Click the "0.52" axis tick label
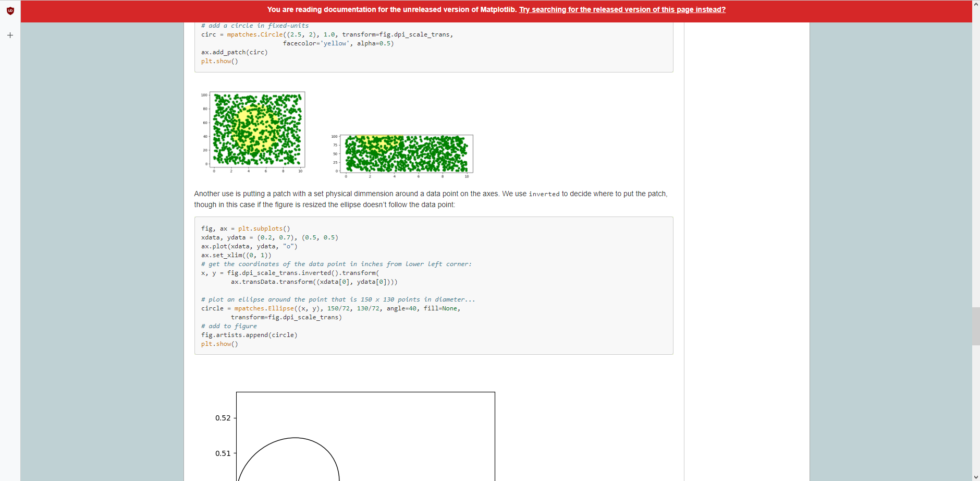The height and width of the screenshot is (481, 980). (223, 418)
